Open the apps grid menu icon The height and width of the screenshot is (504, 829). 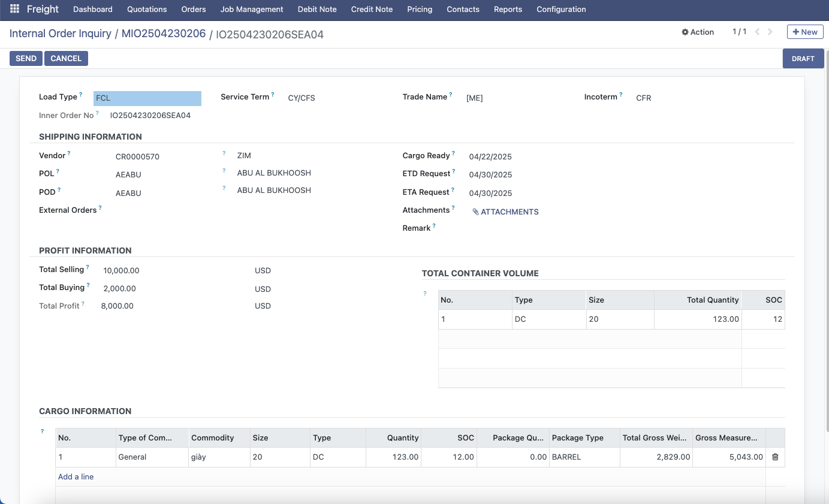(14, 9)
